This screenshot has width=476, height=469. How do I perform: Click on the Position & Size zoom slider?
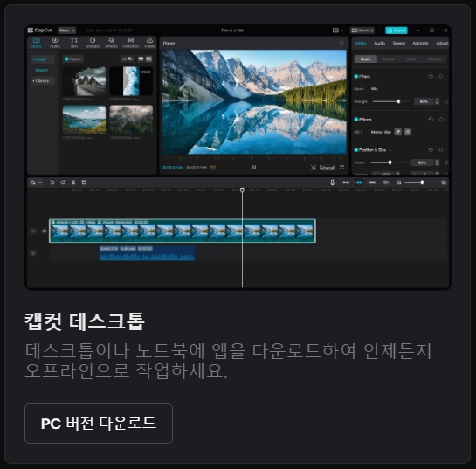[x=390, y=162]
